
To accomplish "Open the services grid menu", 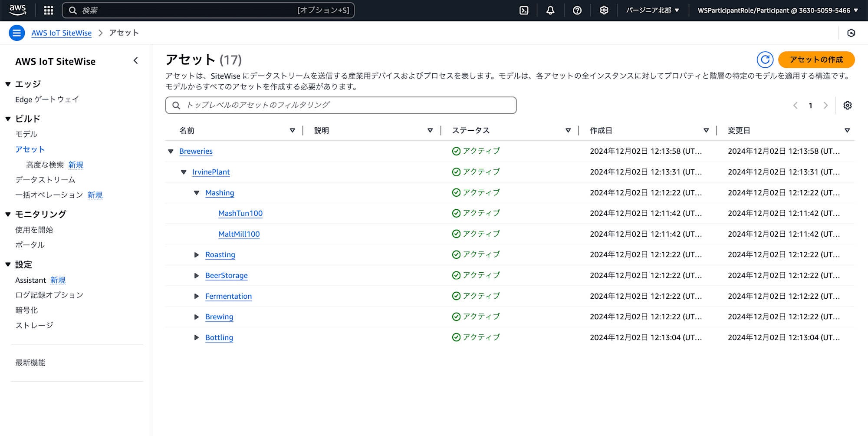I will (x=49, y=10).
